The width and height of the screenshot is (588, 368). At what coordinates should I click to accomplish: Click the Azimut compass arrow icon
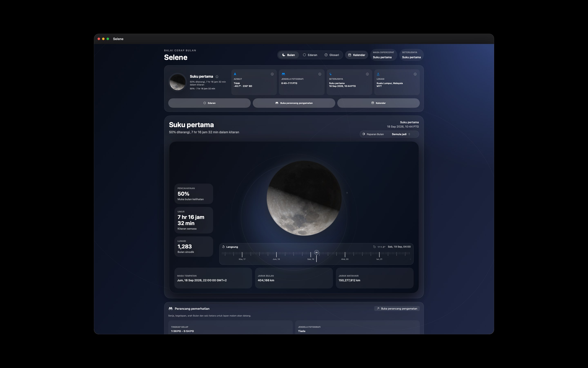point(235,74)
